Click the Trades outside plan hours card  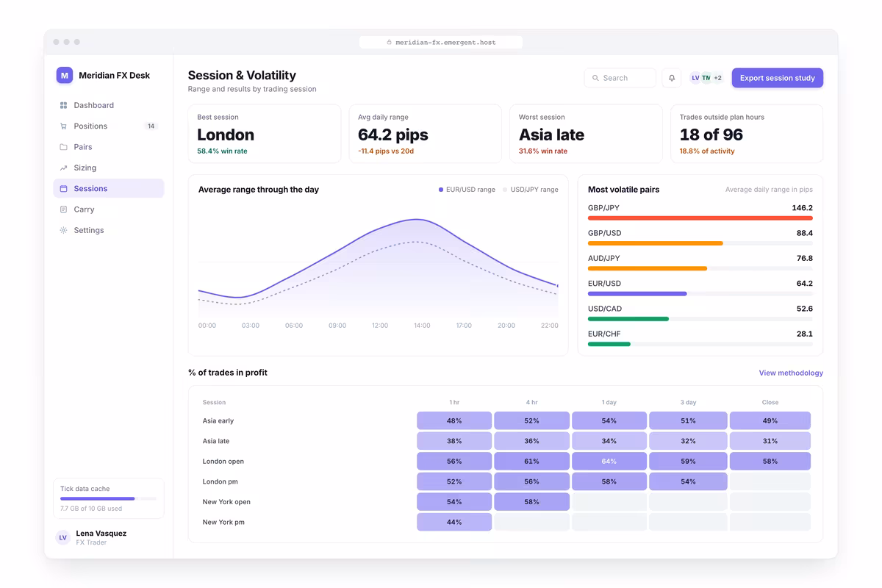[747, 134]
